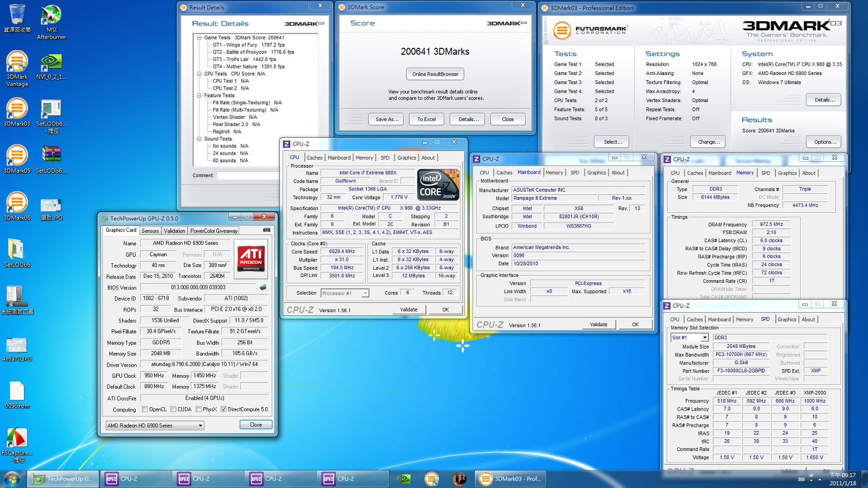Click the NVIDIA icon in taskbar
Screen dimensions: 868x488
[x=404, y=479]
